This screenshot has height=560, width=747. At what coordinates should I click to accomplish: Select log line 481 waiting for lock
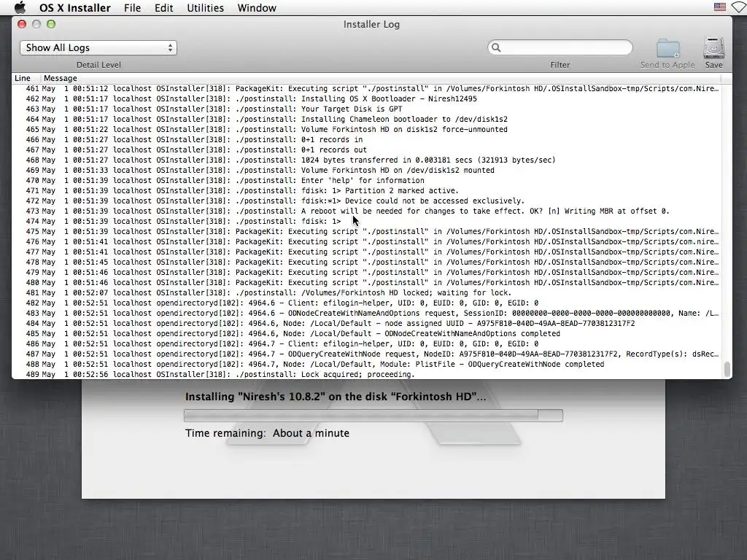pyautogui.click(x=366, y=293)
